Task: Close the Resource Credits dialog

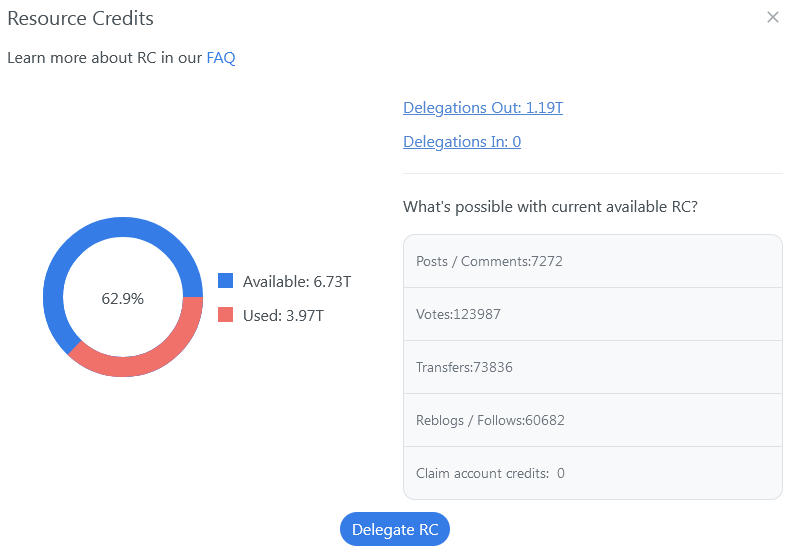Action: click(x=772, y=17)
